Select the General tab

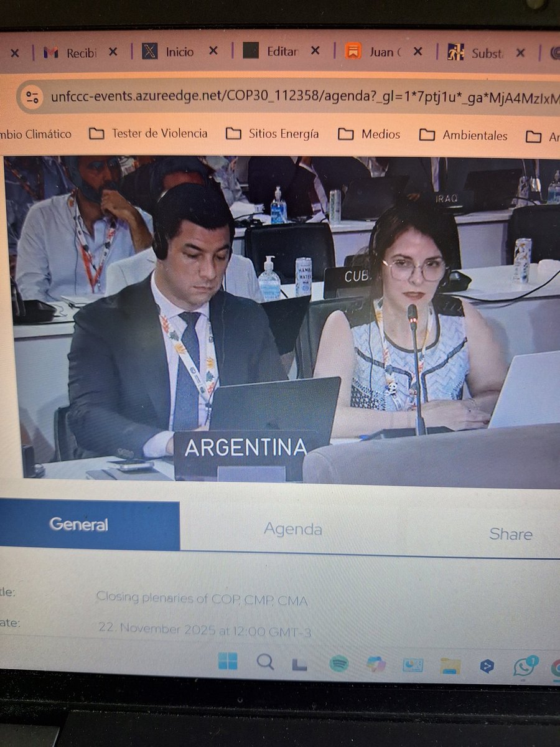(x=80, y=524)
